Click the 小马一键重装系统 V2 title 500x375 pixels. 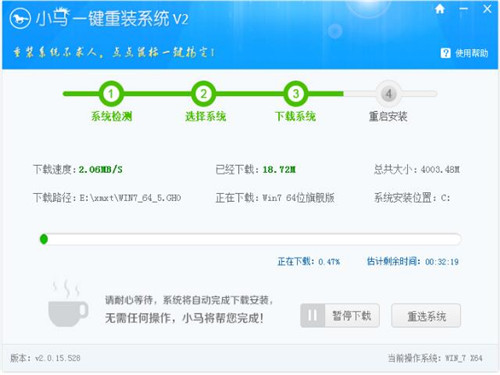pyautogui.click(x=112, y=18)
